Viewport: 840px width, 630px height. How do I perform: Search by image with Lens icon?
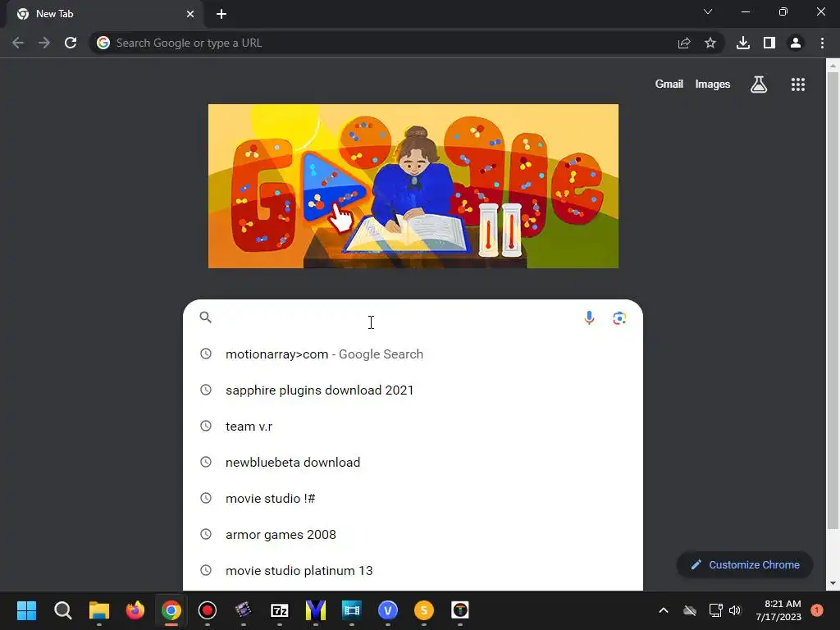click(x=619, y=317)
